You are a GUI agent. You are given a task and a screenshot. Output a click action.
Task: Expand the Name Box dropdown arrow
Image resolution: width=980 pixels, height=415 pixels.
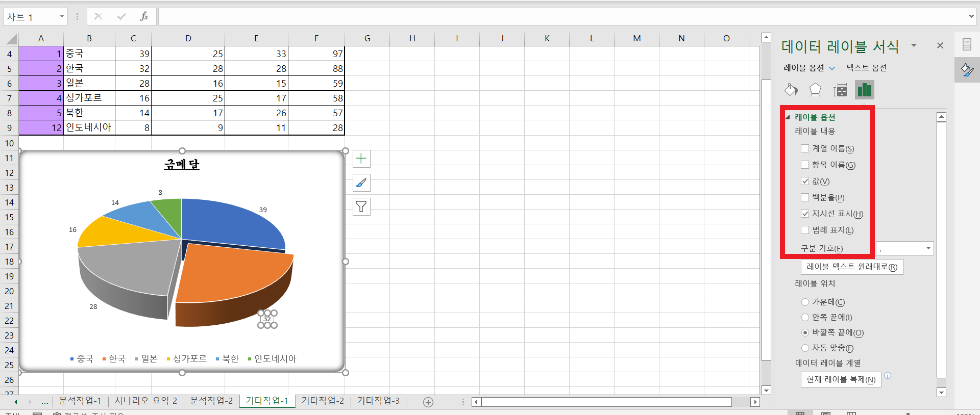click(62, 17)
